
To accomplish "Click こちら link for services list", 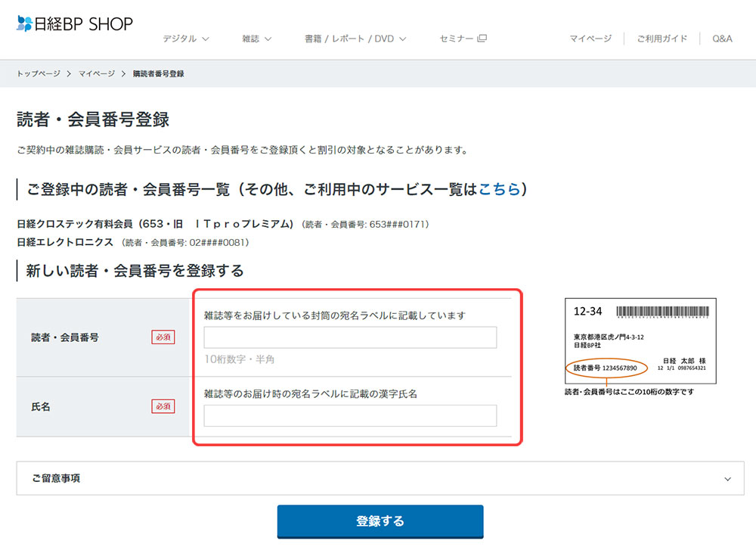I will (500, 188).
